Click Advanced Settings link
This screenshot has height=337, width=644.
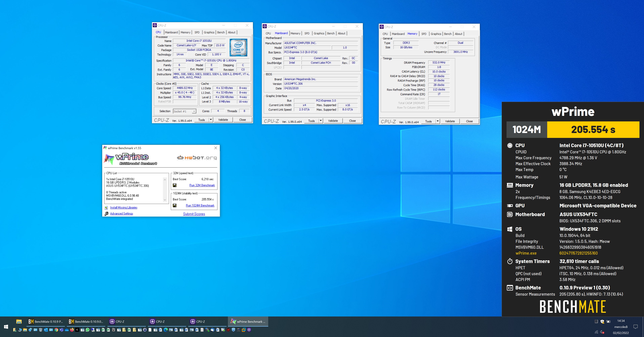click(122, 213)
